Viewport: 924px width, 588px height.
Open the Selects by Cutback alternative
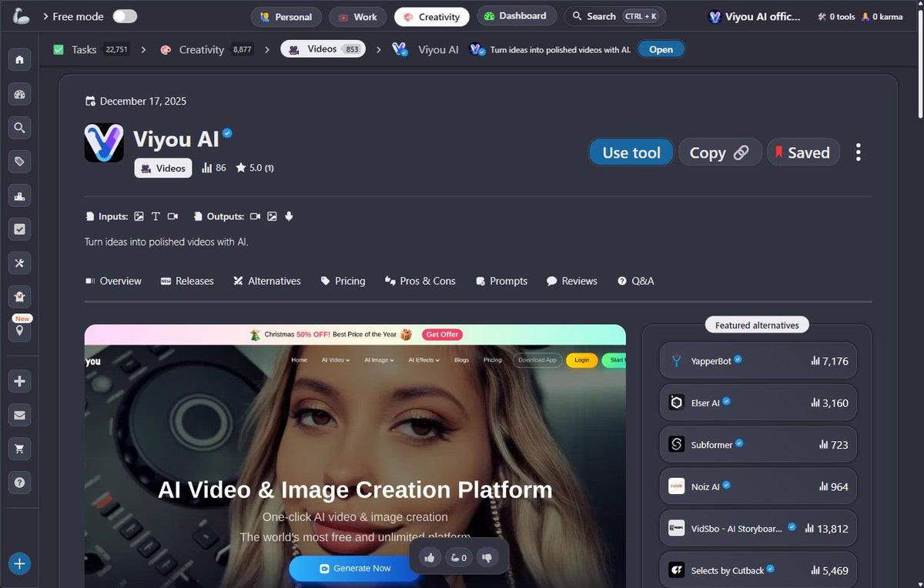point(758,570)
